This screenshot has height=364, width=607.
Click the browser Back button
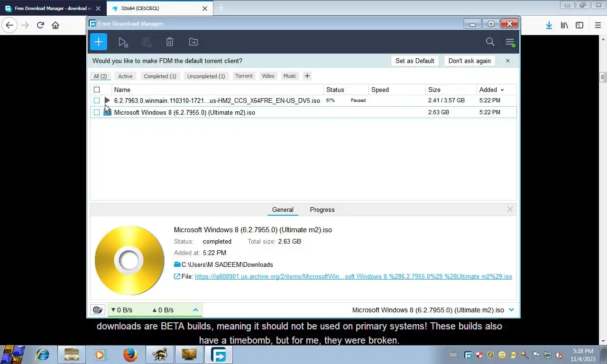(9, 25)
